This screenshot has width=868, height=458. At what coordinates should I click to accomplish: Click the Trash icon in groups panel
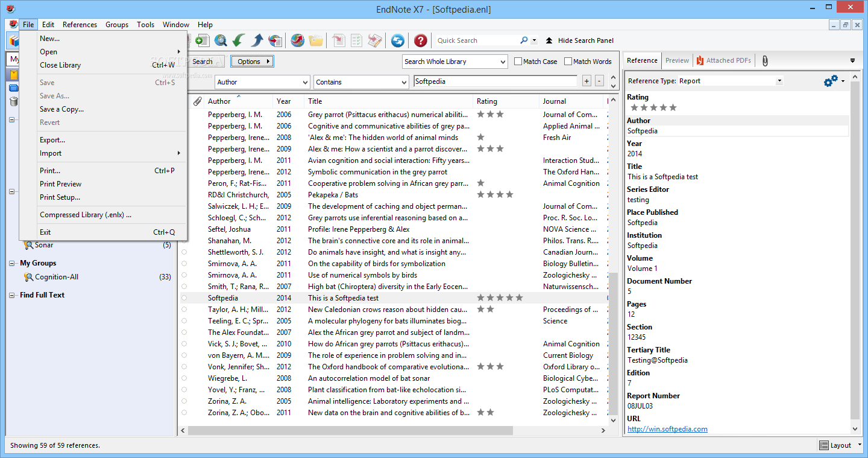click(13, 101)
